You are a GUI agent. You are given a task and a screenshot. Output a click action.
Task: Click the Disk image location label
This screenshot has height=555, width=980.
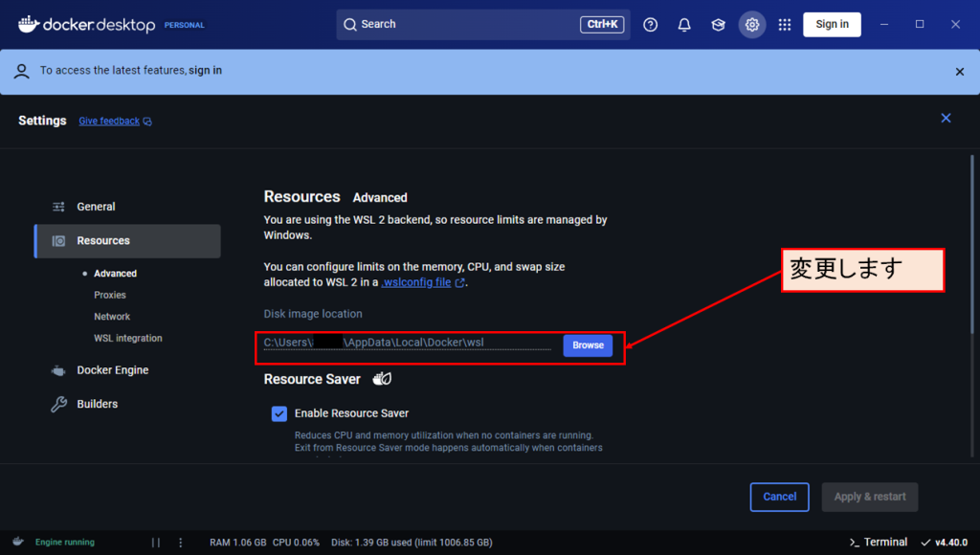(x=313, y=315)
